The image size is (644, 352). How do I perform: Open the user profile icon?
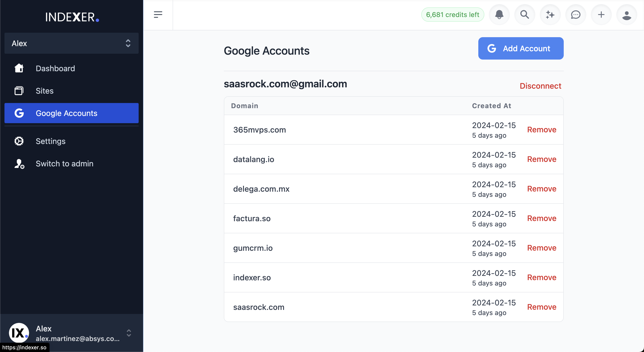[627, 15]
